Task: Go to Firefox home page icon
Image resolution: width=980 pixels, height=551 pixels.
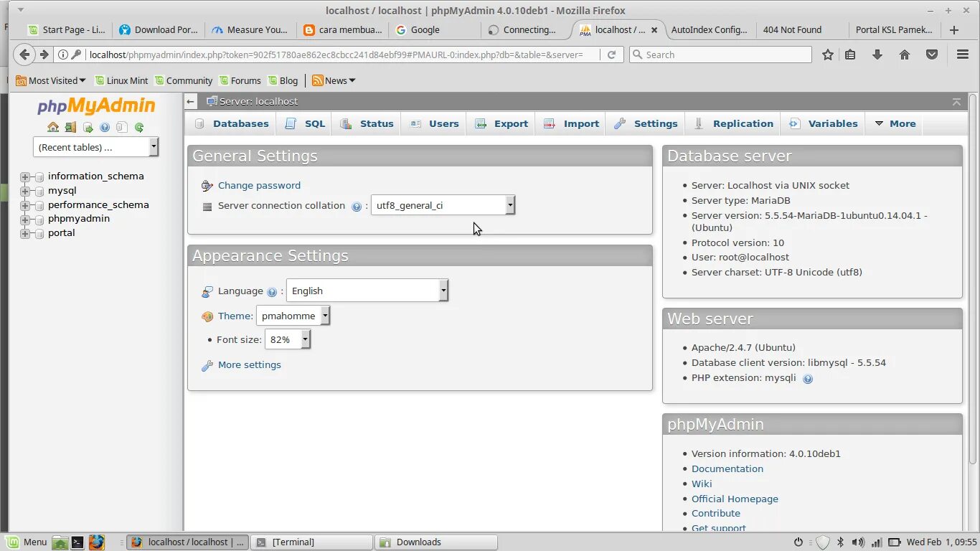Action: click(905, 55)
